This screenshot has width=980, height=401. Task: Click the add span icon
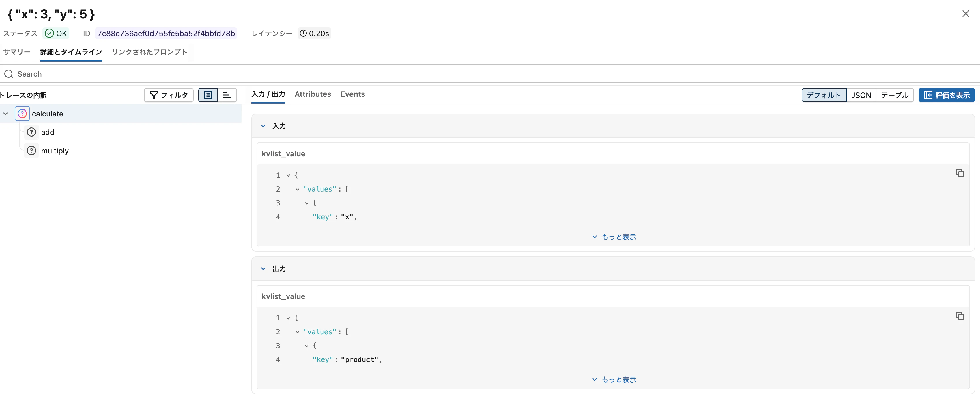click(31, 132)
